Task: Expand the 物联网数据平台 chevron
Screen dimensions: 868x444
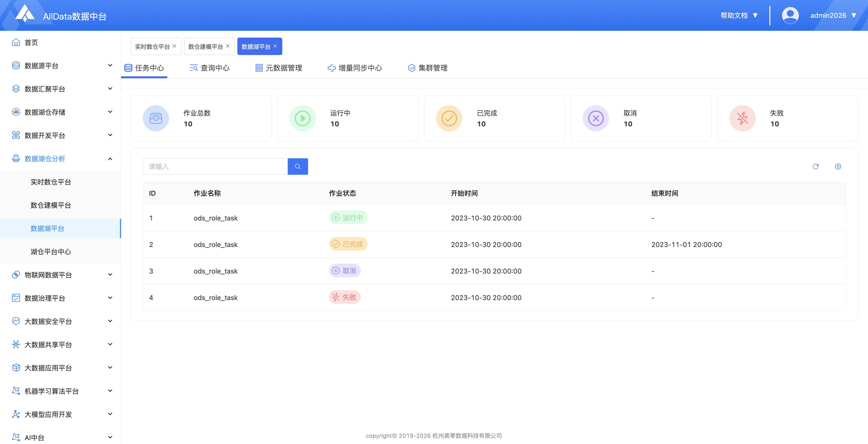Action: tap(110, 274)
